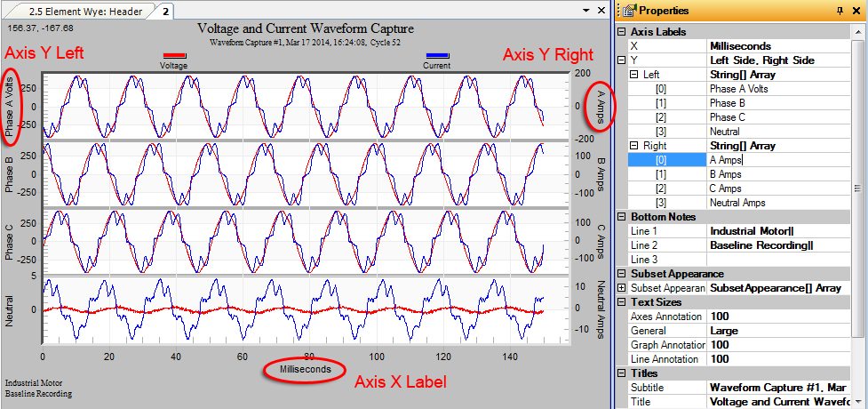Screen dimensions: 868x409
Task: Select the Left [2] Phase C value
Action: point(778,117)
